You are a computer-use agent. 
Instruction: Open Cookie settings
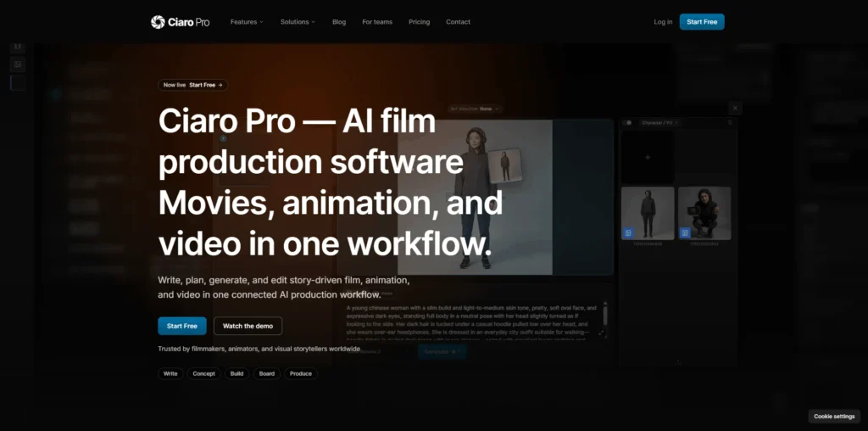pos(834,417)
